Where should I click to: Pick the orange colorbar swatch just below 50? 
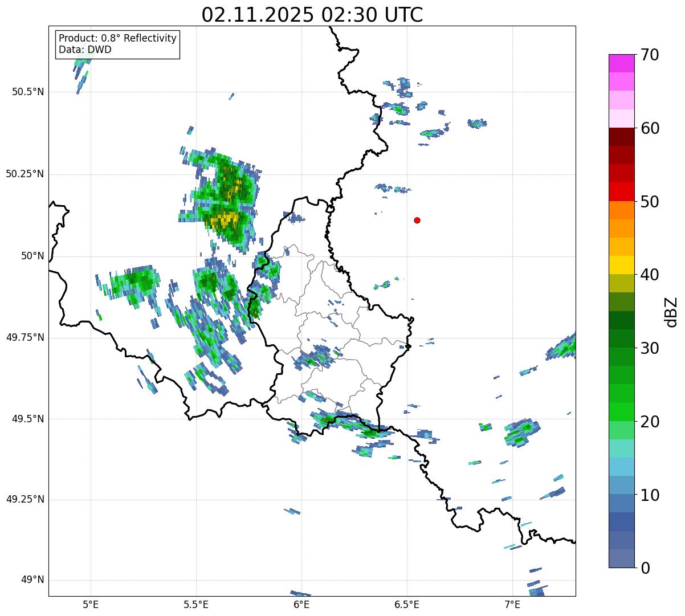621,210
